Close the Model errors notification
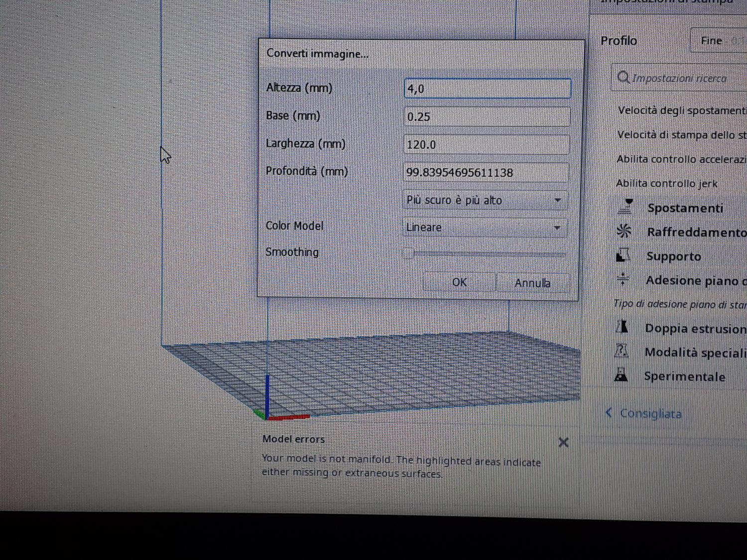Image resolution: width=747 pixels, height=560 pixels. pyautogui.click(x=563, y=442)
